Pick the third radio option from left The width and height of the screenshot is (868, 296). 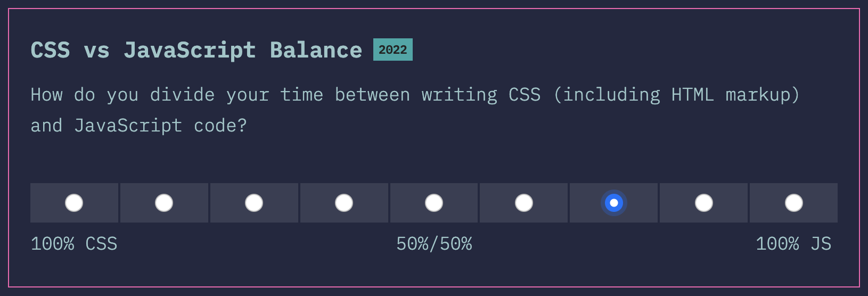coord(254,203)
